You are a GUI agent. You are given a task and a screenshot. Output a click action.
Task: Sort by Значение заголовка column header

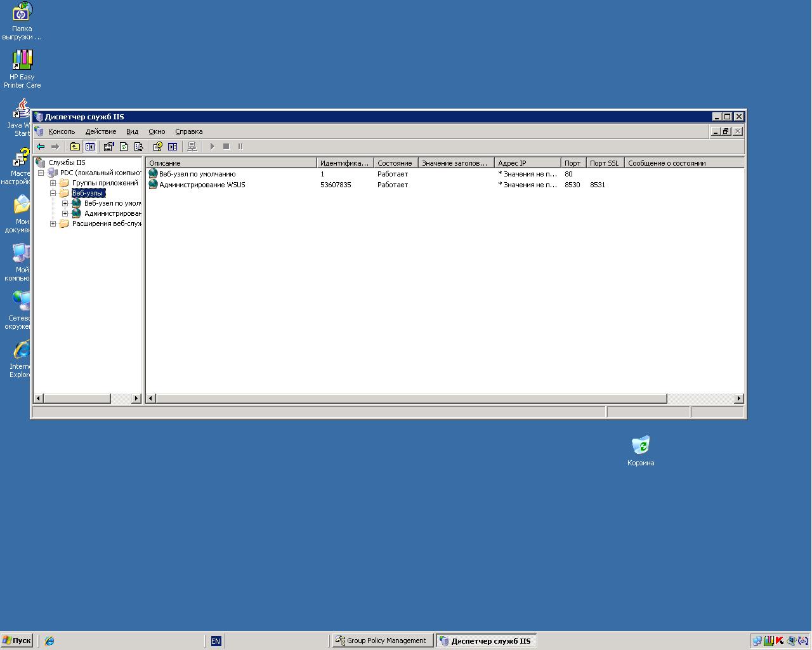pos(456,163)
